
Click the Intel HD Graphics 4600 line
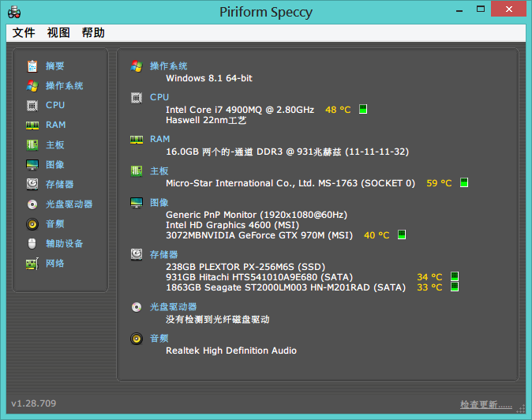232,225
